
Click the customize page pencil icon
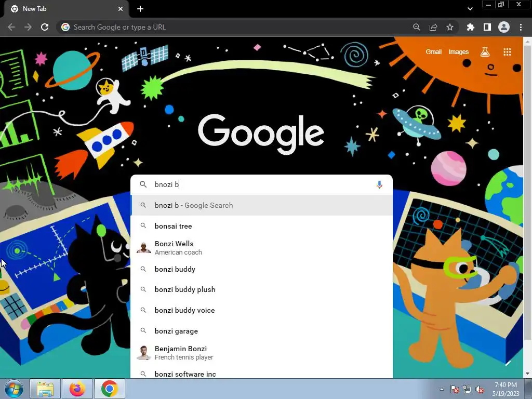[508, 363]
